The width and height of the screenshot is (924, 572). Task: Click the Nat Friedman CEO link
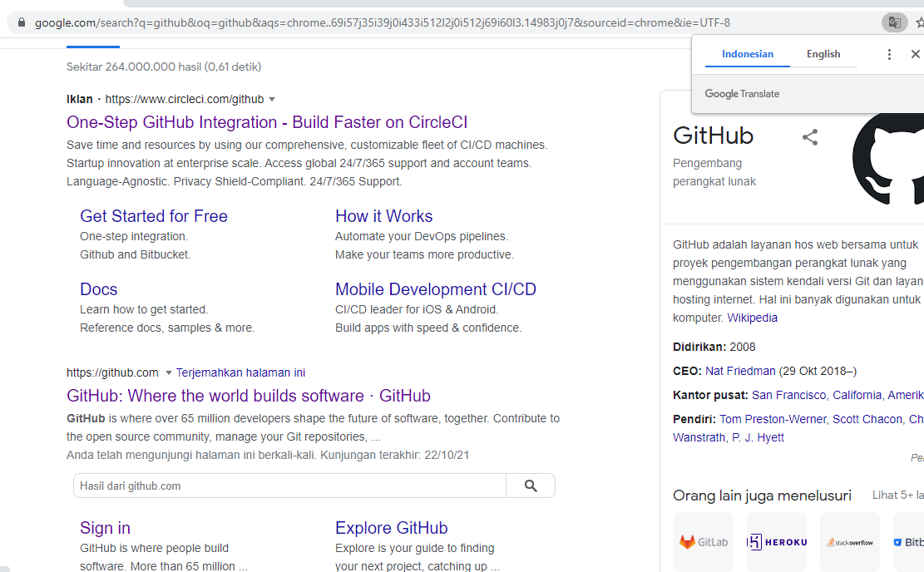740,371
